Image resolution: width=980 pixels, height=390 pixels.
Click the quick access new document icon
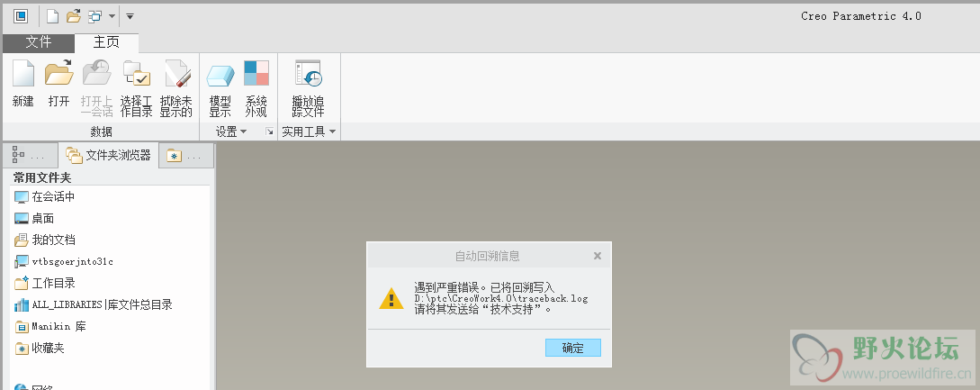click(x=52, y=15)
